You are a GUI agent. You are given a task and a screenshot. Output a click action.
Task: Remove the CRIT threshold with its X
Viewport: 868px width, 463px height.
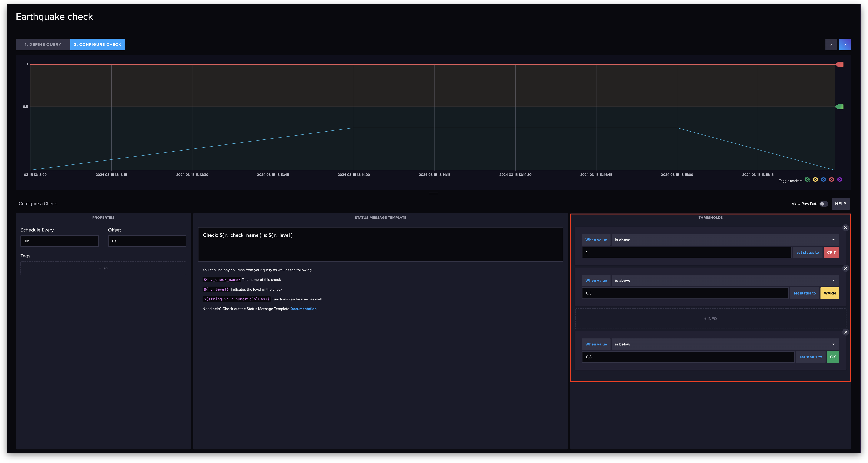[x=845, y=228]
